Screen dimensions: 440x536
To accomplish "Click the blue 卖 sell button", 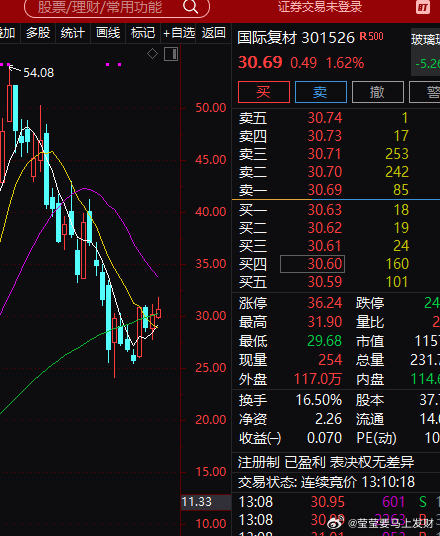I will tap(321, 92).
